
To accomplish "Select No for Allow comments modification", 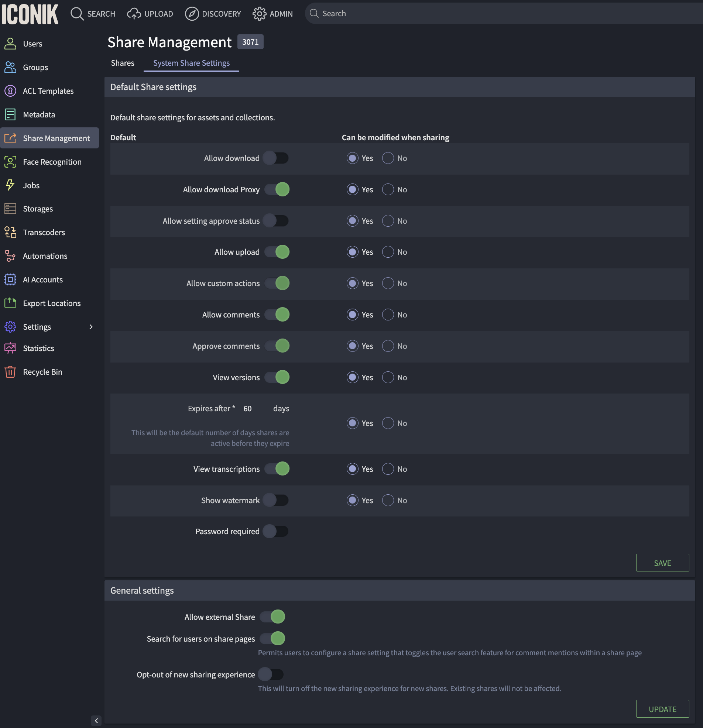I will (388, 315).
